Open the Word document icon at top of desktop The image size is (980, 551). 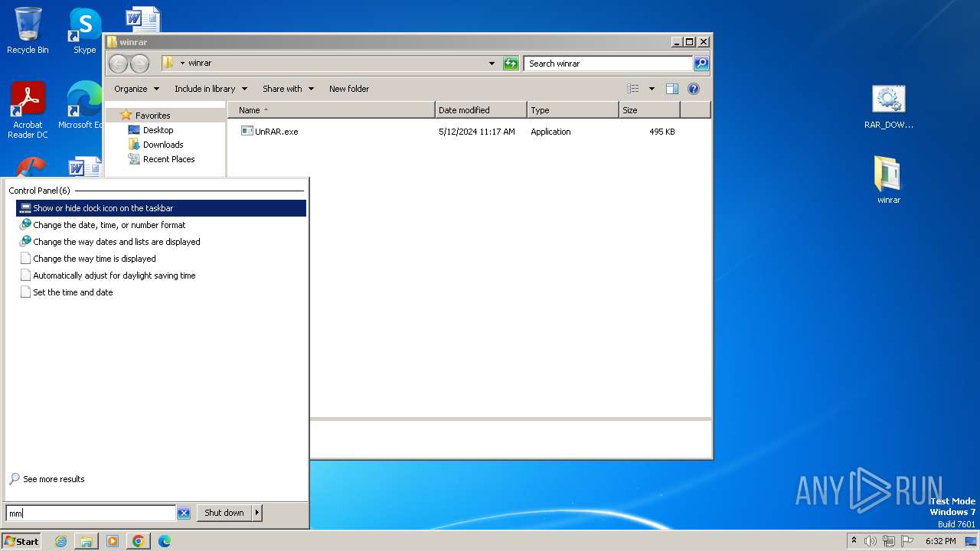tap(143, 20)
